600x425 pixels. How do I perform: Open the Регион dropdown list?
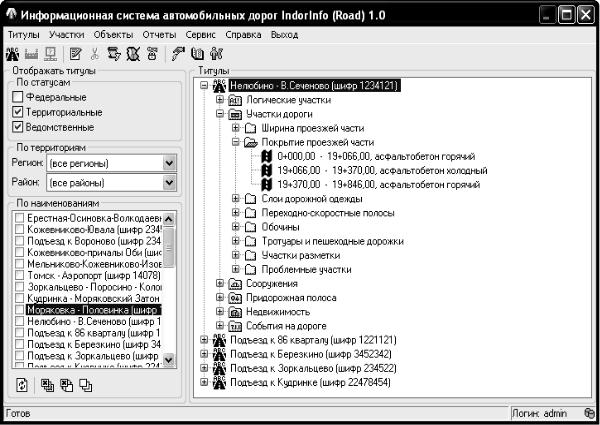pyautogui.click(x=167, y=162)
